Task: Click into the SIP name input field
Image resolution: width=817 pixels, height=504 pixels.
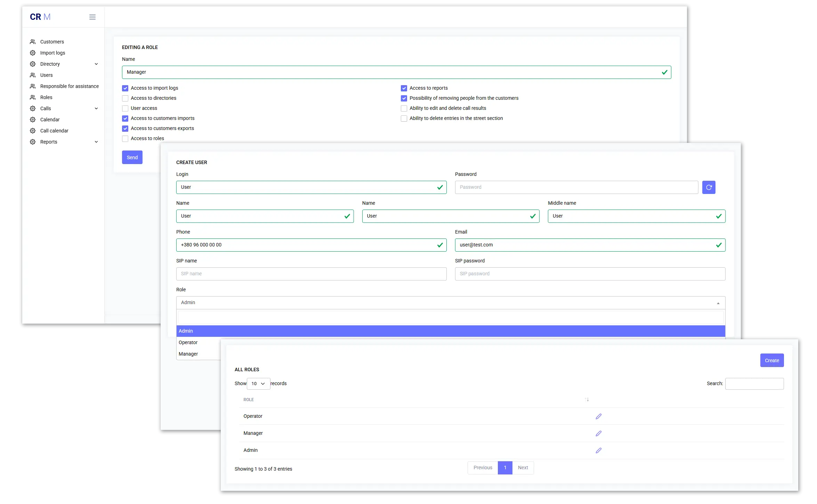Action: (311, 274)
